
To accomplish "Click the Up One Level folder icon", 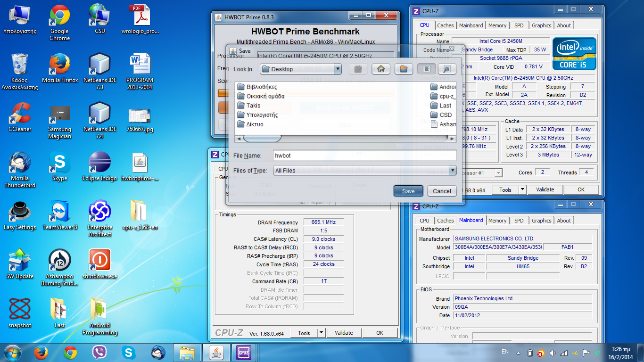I will [358, 69].
